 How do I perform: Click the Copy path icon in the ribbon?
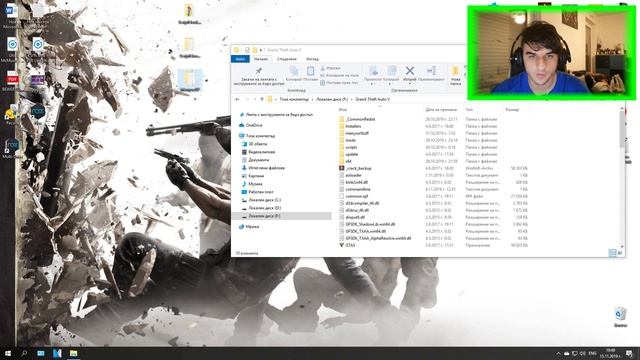point(323,76)
